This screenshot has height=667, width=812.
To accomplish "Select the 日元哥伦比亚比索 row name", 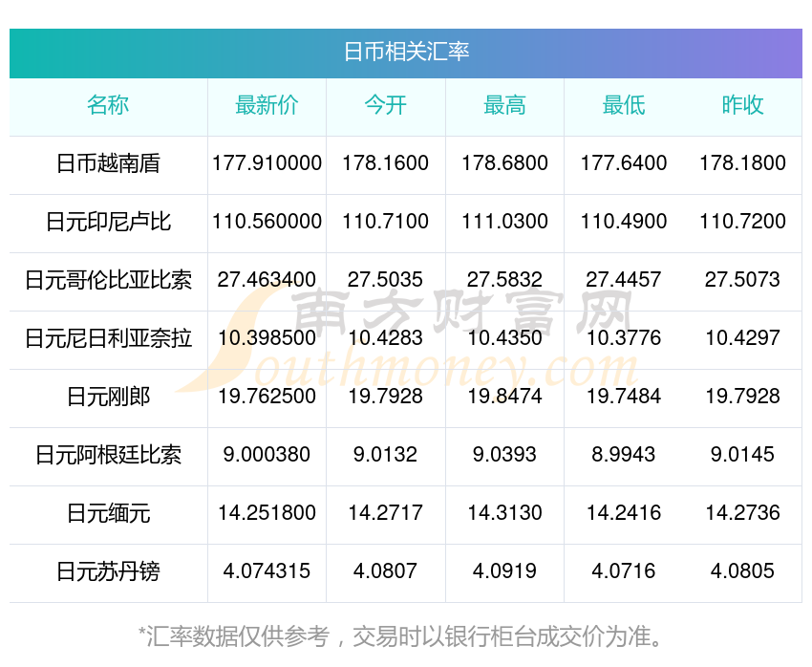I will [108, 280].
